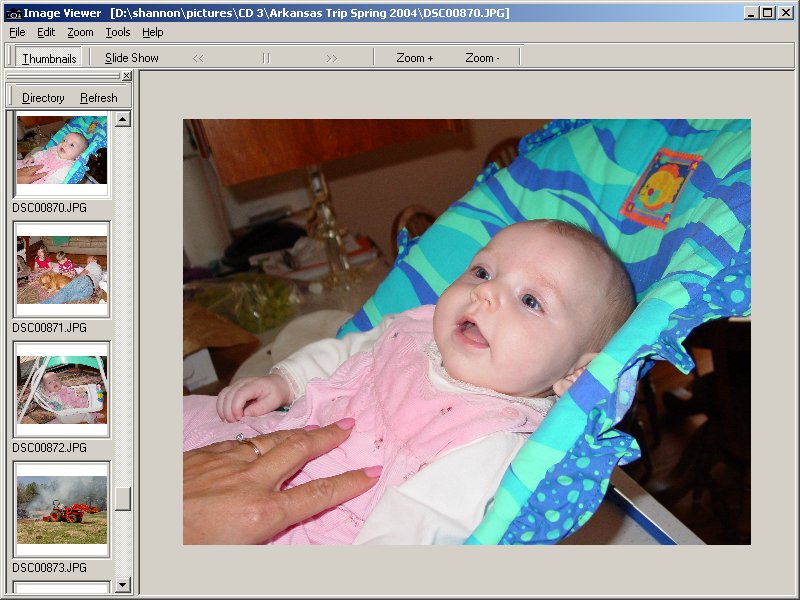Open the Tools menu

click(x=118, y=32)
